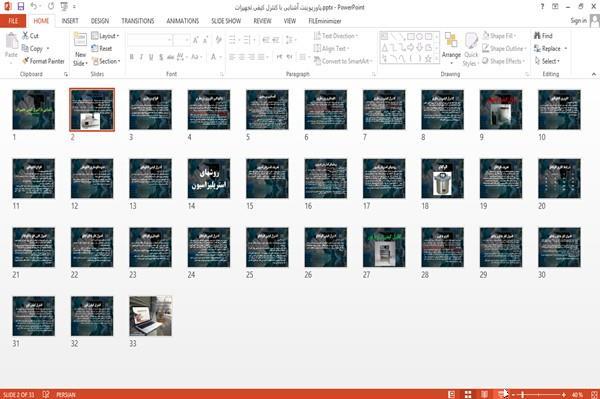
Task: Select slide 32 thumbnail
Action: point(92,316)
